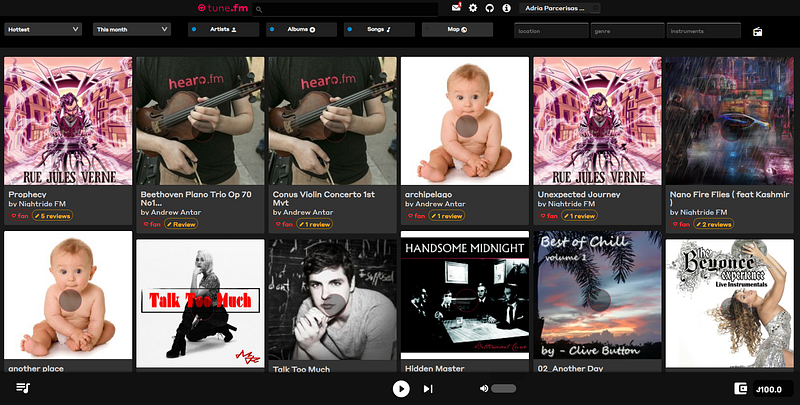
Task: Toggle the Songs filter
Action: click(x=379, y=30)
